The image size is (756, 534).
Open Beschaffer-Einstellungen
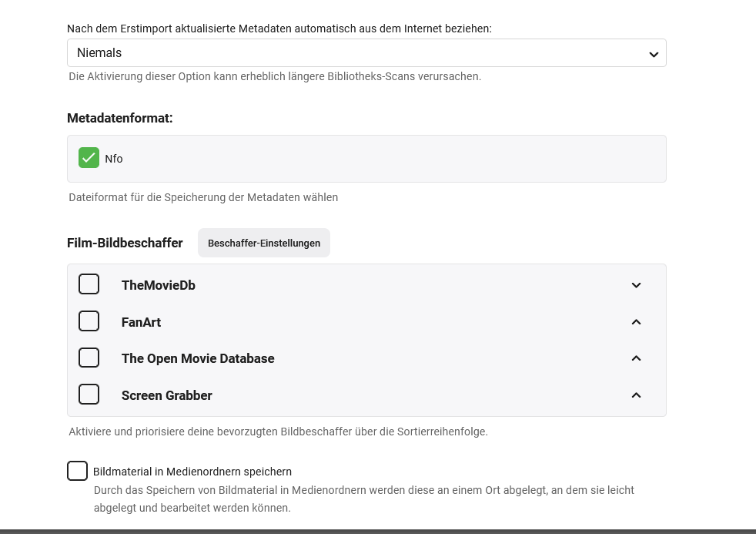[263, 243]
